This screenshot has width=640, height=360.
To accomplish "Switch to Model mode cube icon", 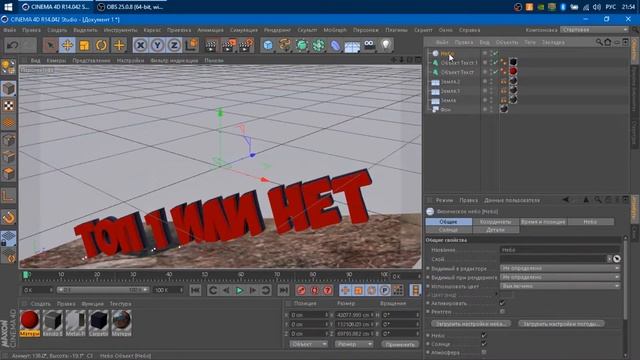I will pos(8,89).
